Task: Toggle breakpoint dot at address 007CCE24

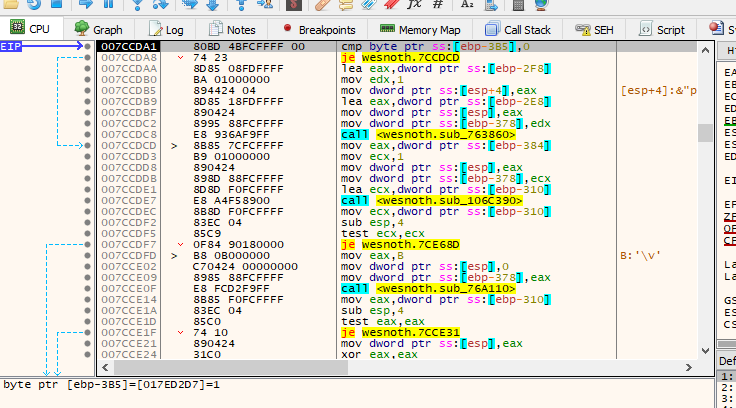Action: 87,354
